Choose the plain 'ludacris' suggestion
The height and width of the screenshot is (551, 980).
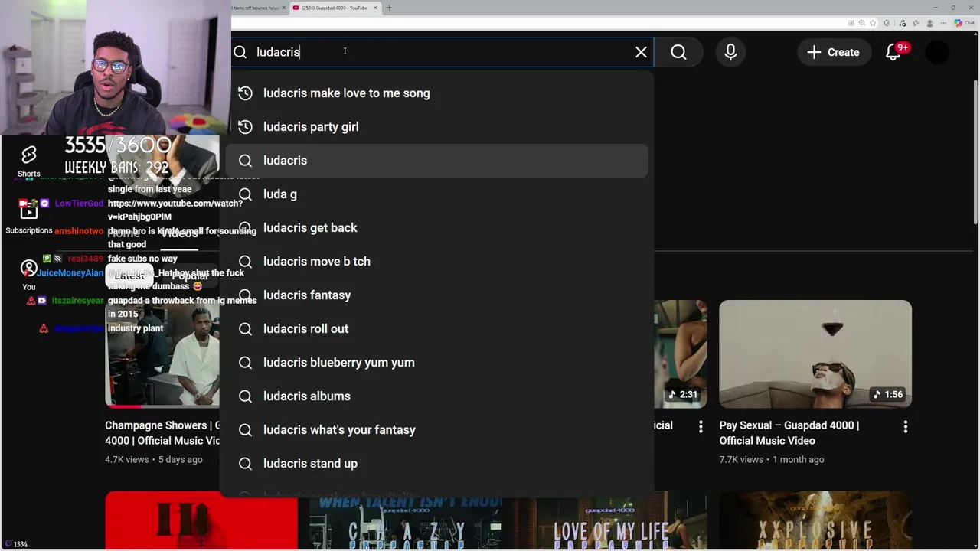(x=436, y=161)
